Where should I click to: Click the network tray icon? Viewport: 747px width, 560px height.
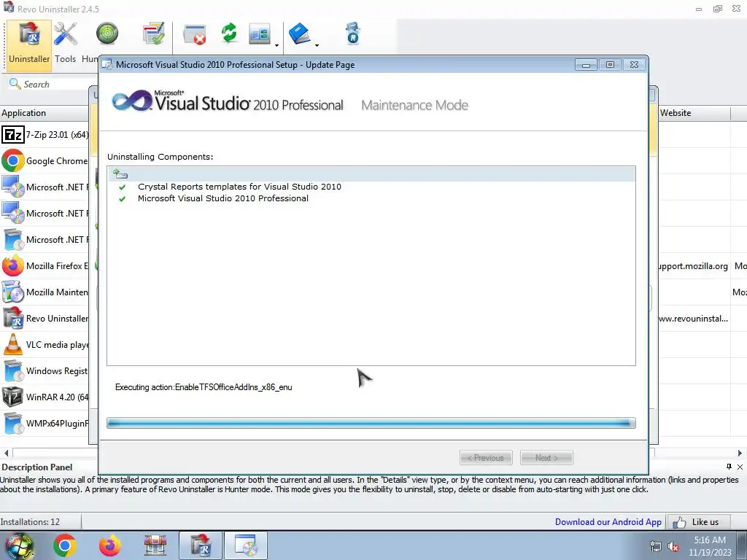pos(656,547)
